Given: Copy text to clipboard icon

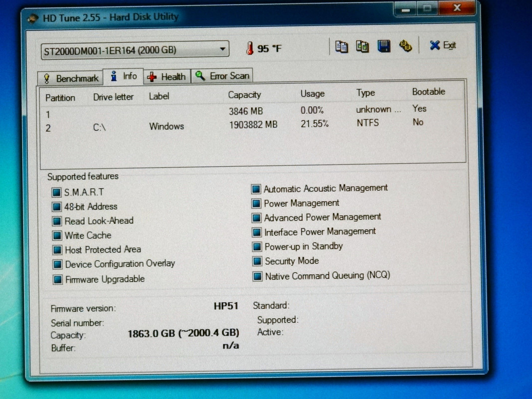Looking at the screenshot, I should click(x=342, y=47).
